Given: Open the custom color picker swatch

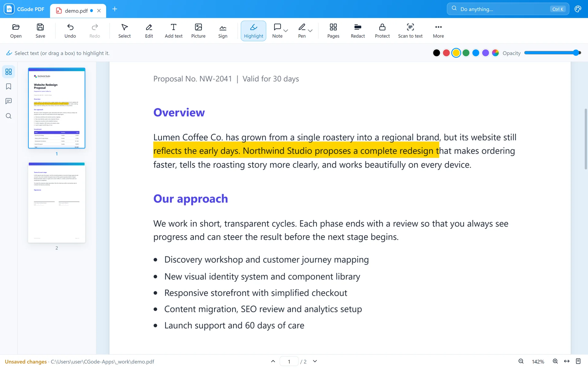Looking at the screenshot, I should click(x=495, y=53).
